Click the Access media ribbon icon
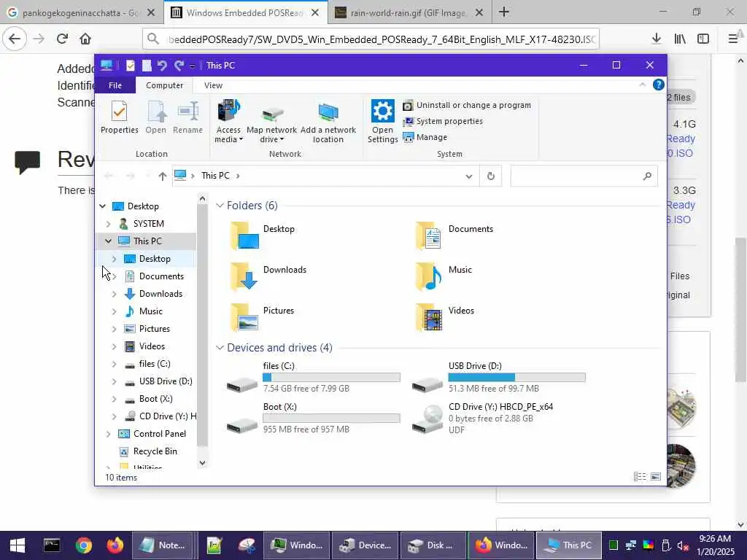The height and width of the screenshot is (560, 747). tap(228, 121)
